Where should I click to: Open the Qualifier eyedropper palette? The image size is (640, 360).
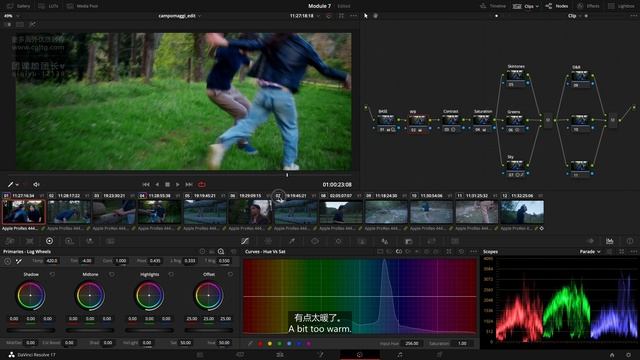291,241
